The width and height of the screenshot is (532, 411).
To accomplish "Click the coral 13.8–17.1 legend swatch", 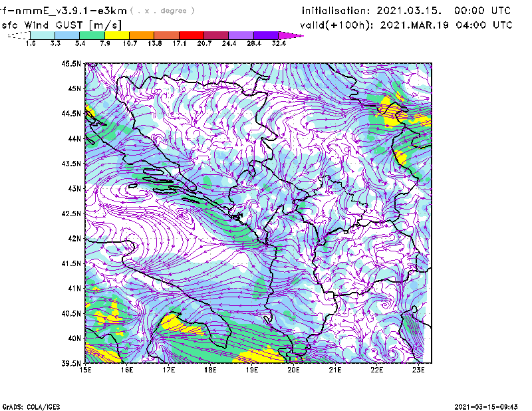I will 167,35.
